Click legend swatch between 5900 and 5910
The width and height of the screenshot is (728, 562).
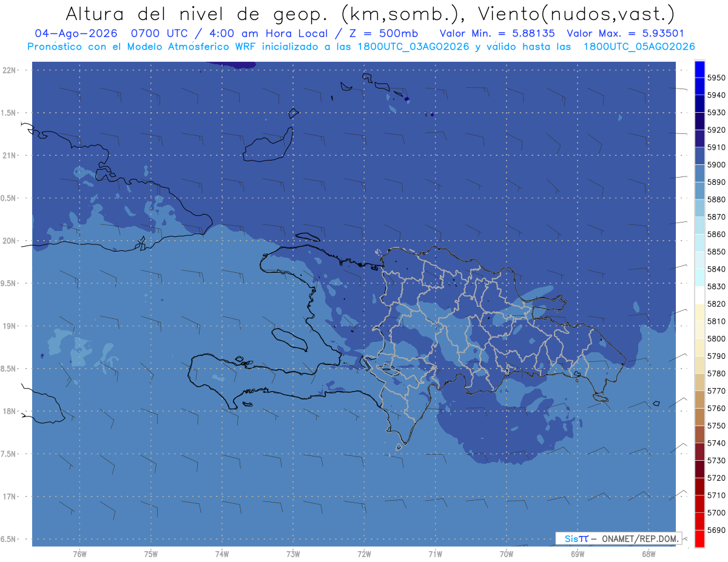(699, 156)
